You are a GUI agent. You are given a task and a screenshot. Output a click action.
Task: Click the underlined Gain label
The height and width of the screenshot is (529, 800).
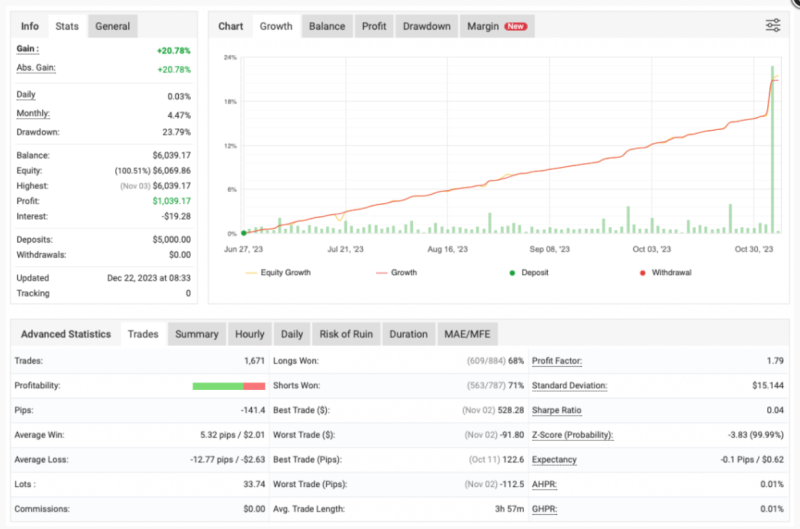click(28, 49)
